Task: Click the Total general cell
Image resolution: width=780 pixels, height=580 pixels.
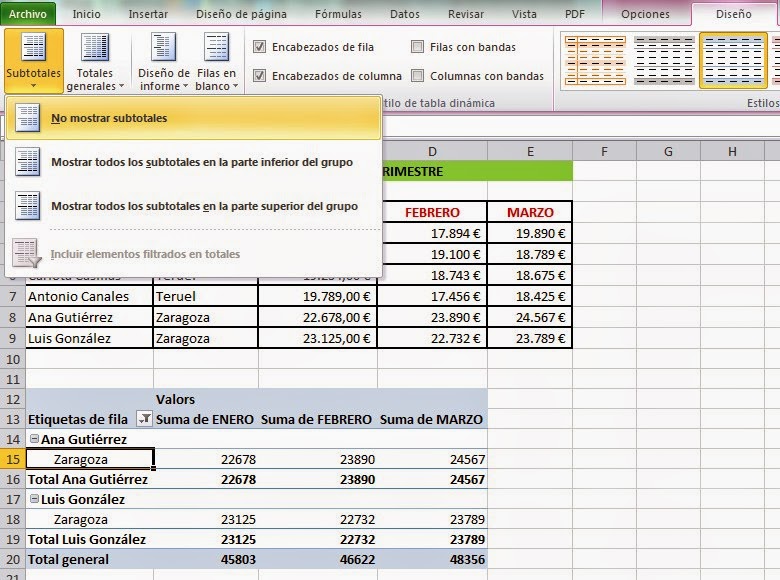Action: (x=90, y=559)
